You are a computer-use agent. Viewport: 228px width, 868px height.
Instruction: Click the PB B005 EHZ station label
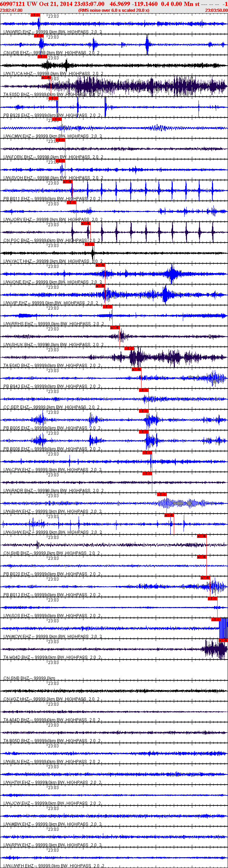pyautogui.click(x=52, y=428)
